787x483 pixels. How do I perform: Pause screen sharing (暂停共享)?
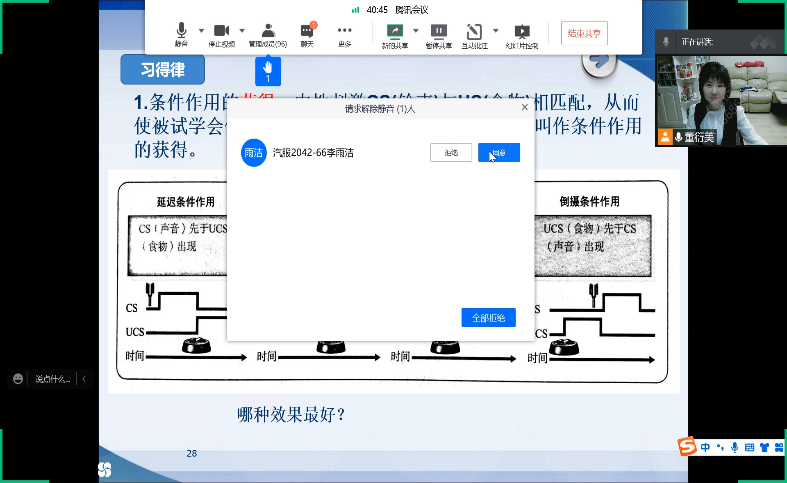coord(438,34)
